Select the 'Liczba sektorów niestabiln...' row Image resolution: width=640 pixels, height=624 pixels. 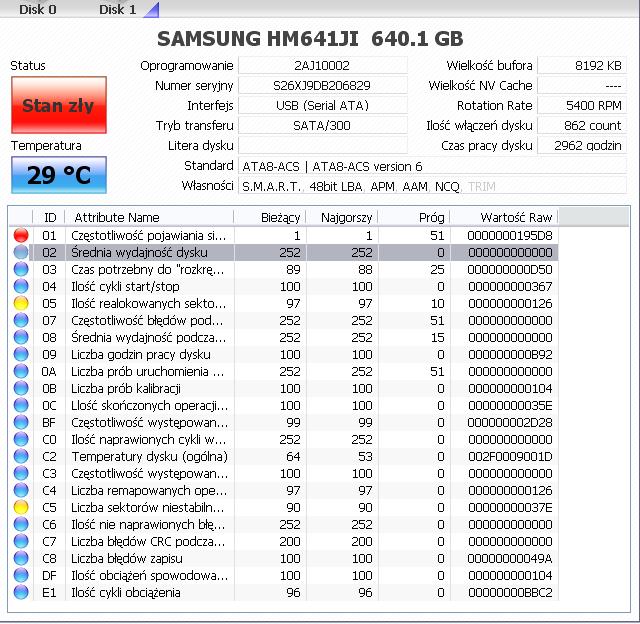click(x=284, y=507)
